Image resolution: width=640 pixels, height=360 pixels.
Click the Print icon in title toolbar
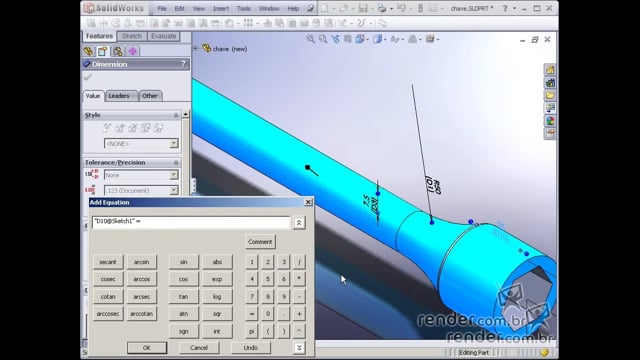(382, 8)
